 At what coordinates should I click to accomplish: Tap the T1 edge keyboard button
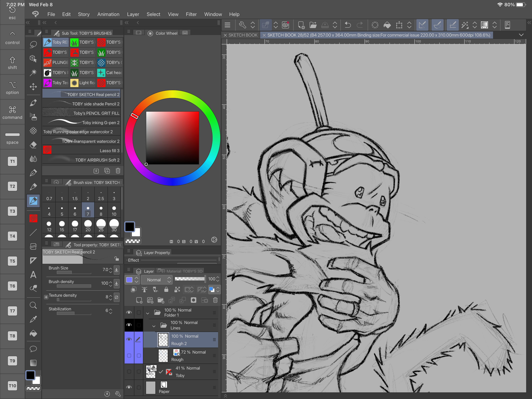(x=12, y=161)
